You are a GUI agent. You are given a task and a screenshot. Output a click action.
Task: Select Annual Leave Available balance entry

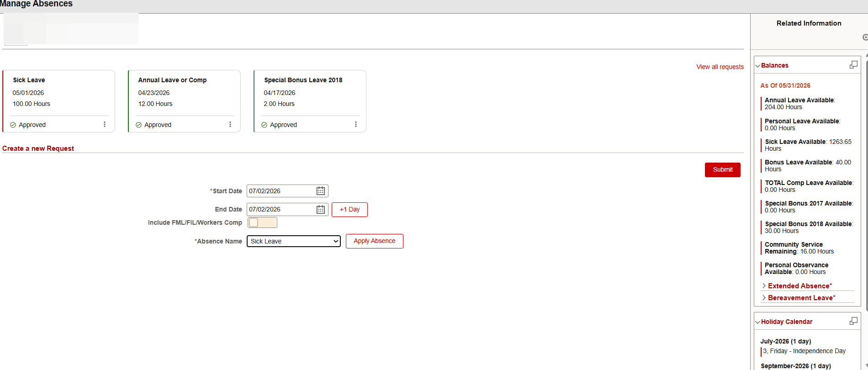click(x=799, y=104)
